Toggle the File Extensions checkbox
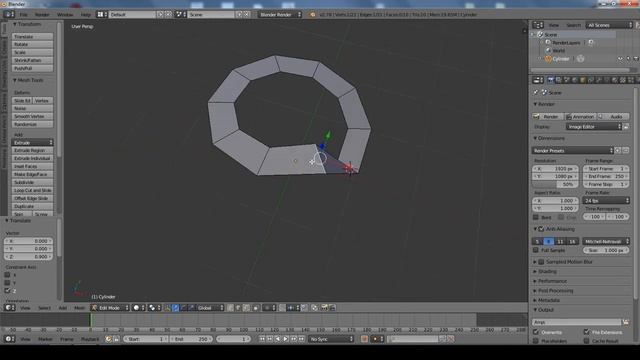Viewport: 640px width, 360px height. coord(587,332)
